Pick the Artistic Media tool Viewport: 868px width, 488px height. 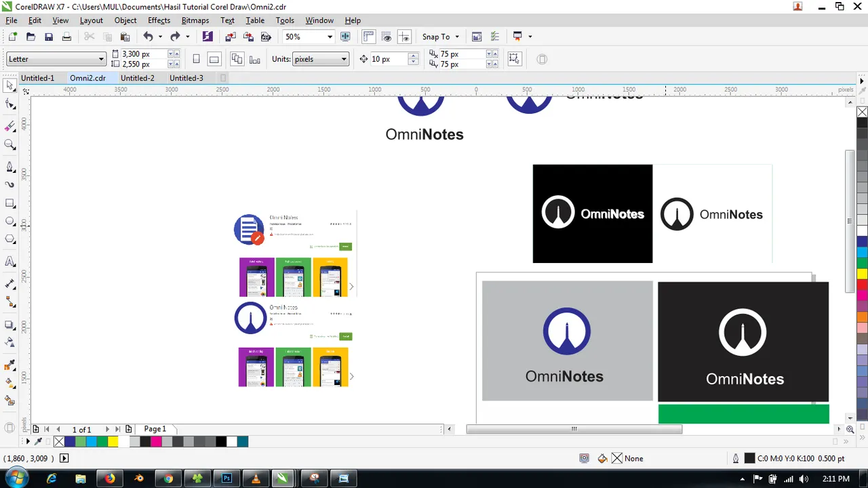coord(9,184)
